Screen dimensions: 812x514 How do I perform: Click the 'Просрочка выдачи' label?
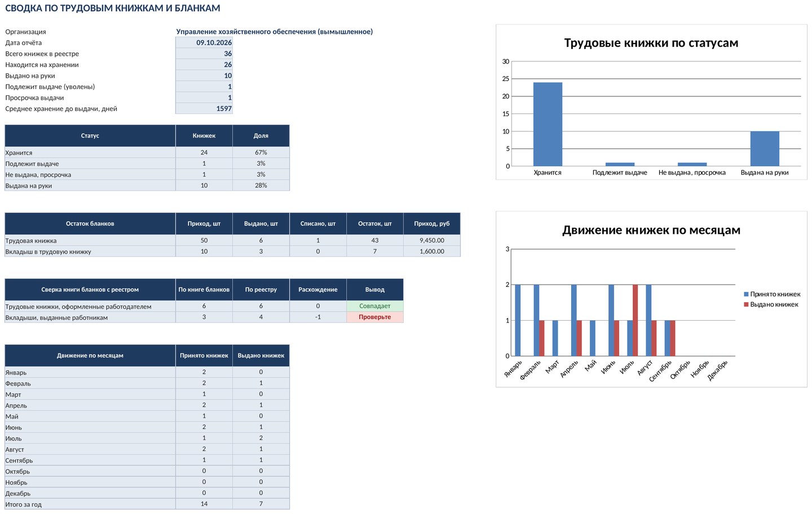34,98
